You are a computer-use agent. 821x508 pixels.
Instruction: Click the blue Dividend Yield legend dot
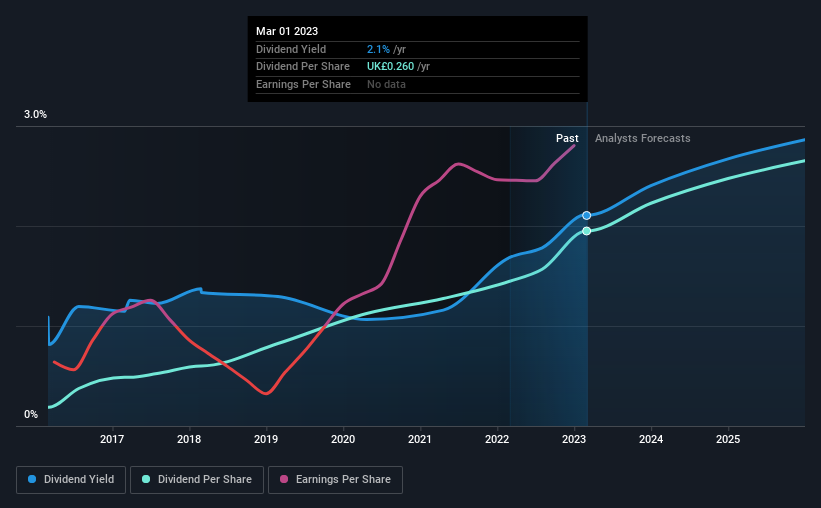tap(32, 479)
